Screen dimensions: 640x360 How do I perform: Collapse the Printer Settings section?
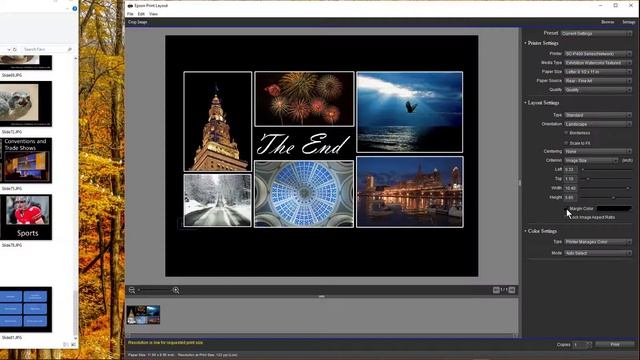pyautogui.click(x=541, y=43)
